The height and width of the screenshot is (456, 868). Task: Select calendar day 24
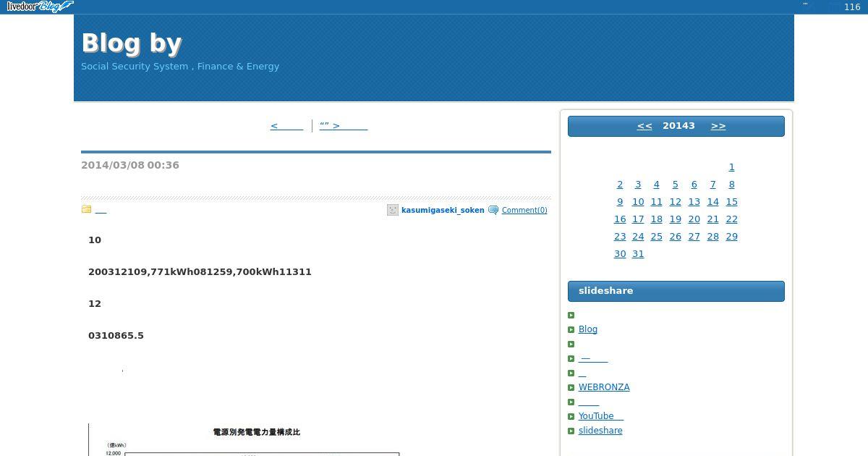click(638, 237)
